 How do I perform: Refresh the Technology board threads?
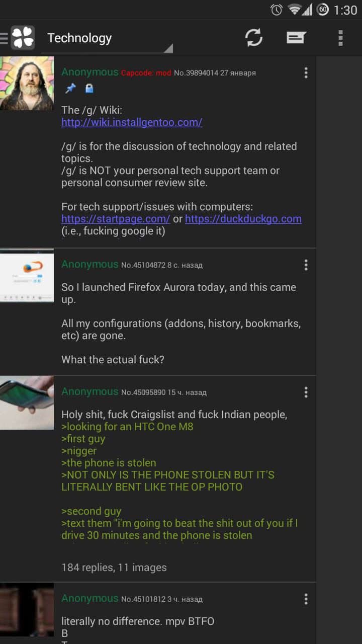(254, 38)
